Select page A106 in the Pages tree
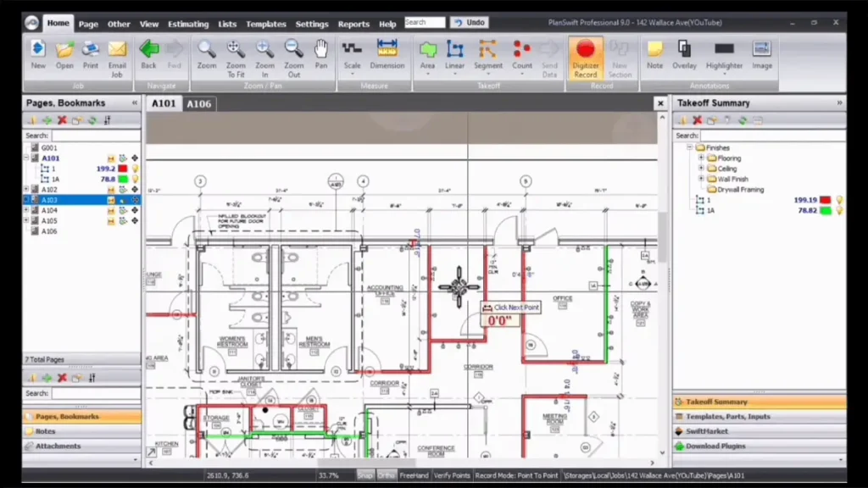Viewport: 868px width, 488px height. pyautogui.click(x=49, y=231)
